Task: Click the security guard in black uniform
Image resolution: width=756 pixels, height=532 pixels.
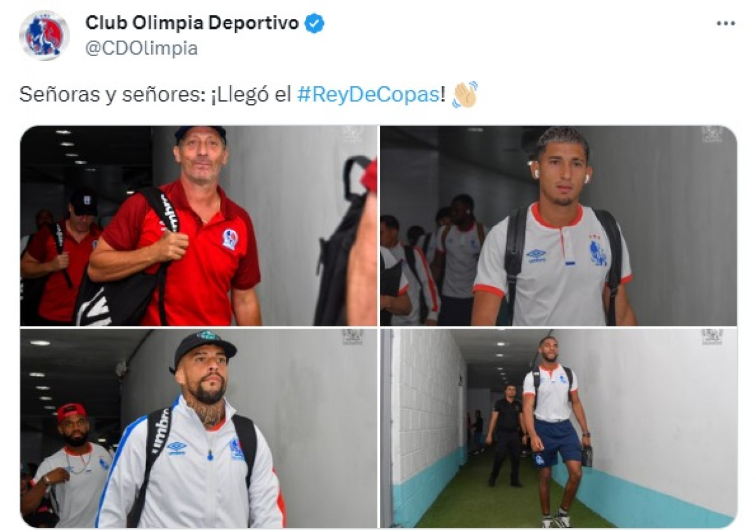Action: coord(507,435)
